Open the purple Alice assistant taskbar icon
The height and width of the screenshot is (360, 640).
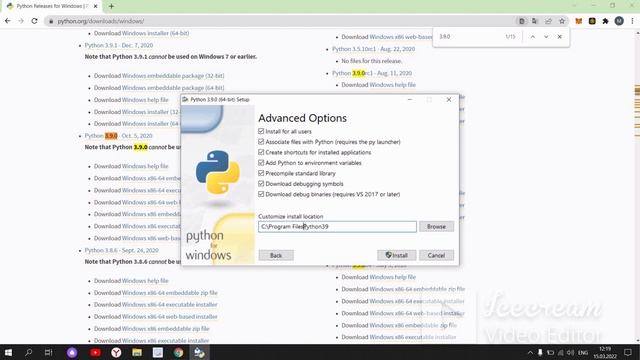(72, 352)
